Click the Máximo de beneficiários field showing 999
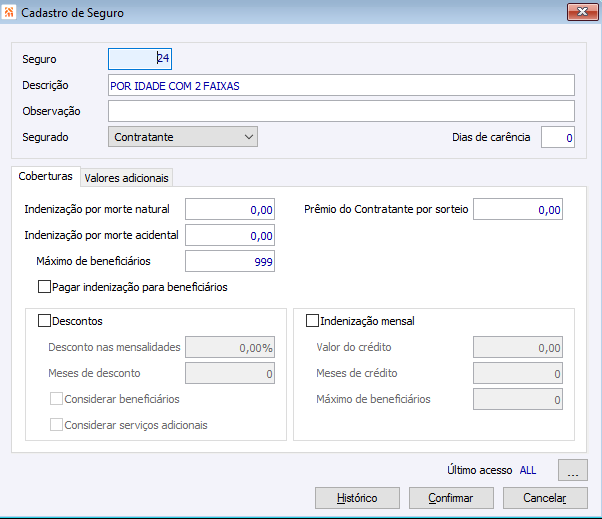The image size is (602, 519). 230,261
